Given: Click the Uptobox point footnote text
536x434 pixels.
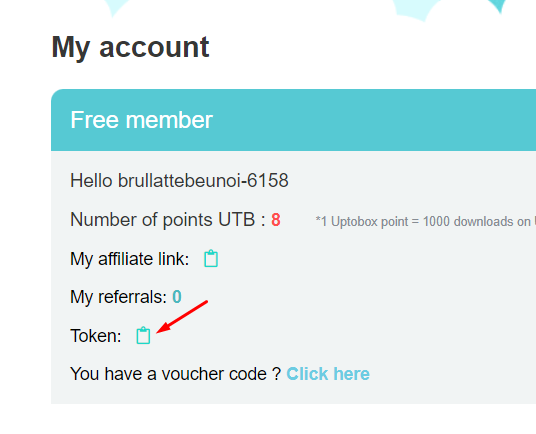Looking at the screenshot, I should pyautogui.click(x=425, y=221).
